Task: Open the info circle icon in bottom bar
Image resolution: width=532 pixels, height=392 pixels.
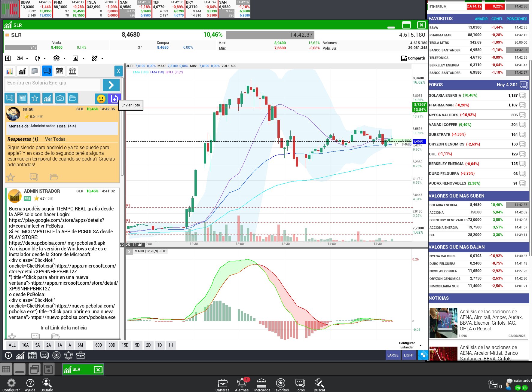Action: click(8, 356)
